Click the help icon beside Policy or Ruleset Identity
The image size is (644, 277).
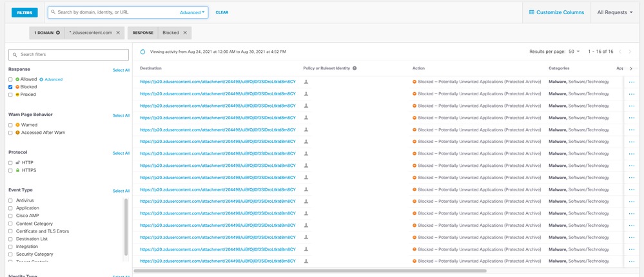click(355, 68)
